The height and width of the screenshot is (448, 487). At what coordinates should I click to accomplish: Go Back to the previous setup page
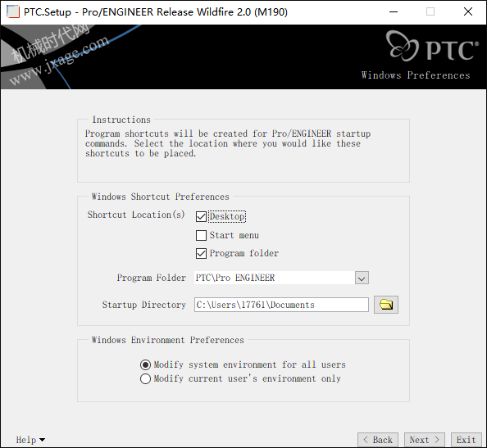[x=378, y=440]
